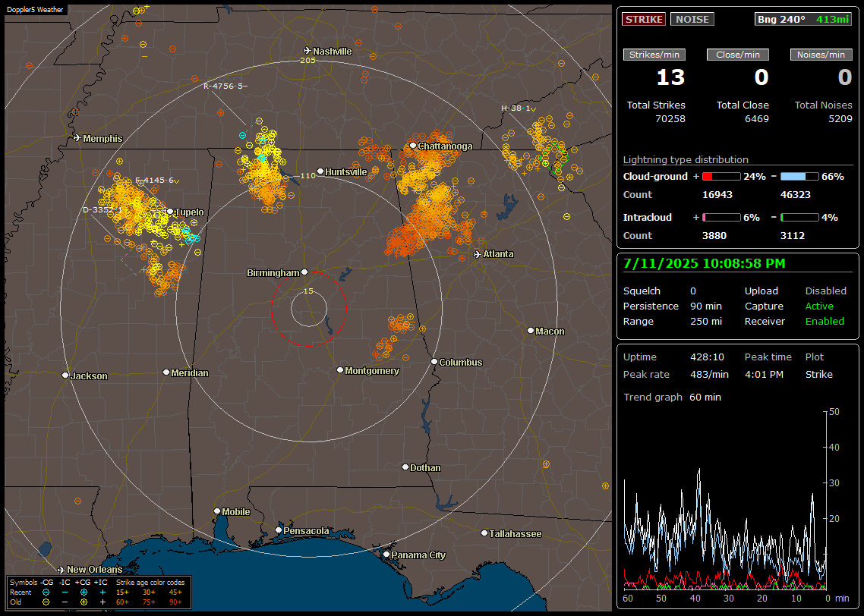
Task: Click the strike rate trend graph
Action: (724, 501)
